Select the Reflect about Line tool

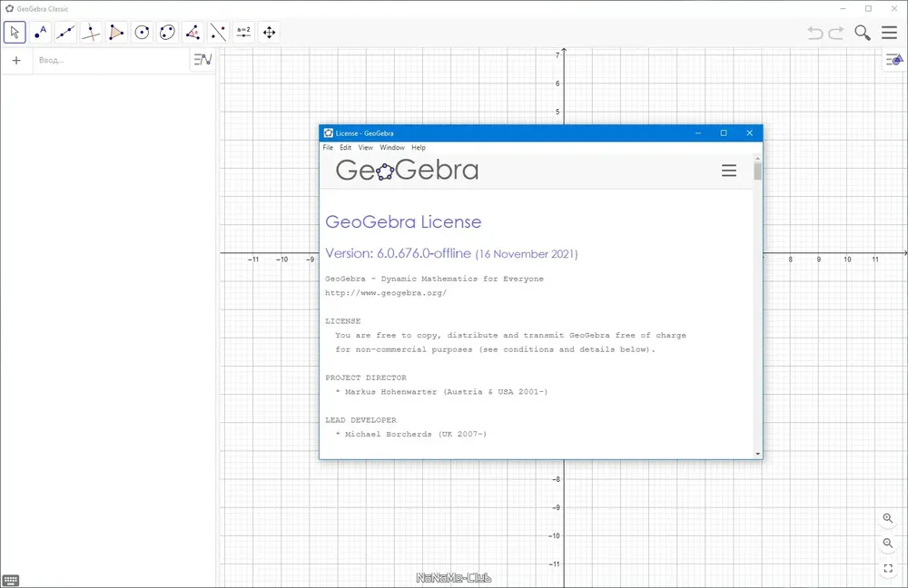[218, 33]
